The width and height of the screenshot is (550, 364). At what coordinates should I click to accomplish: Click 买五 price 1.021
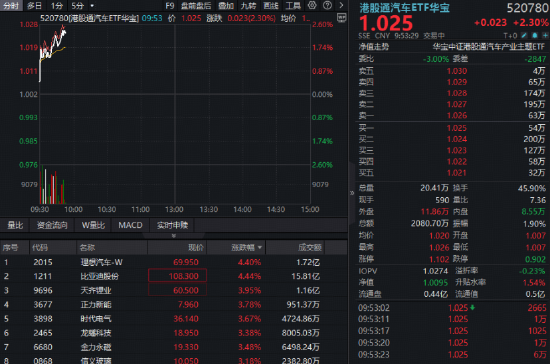(457, 173)
